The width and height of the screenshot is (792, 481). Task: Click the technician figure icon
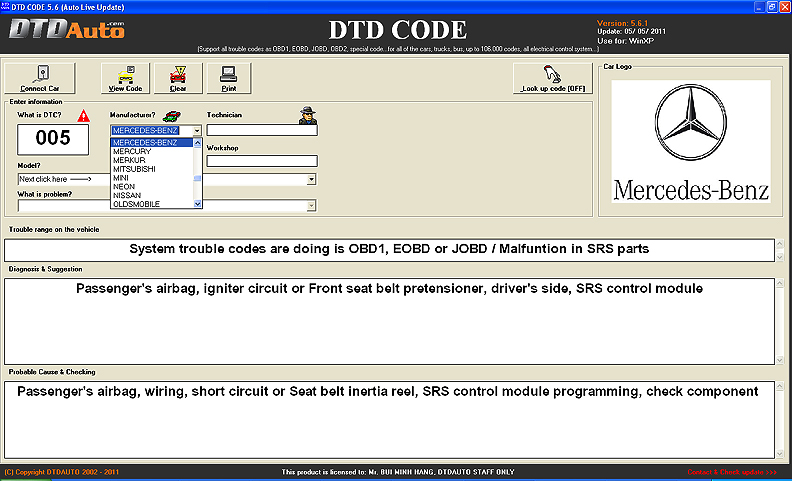(x=307, y=115)
